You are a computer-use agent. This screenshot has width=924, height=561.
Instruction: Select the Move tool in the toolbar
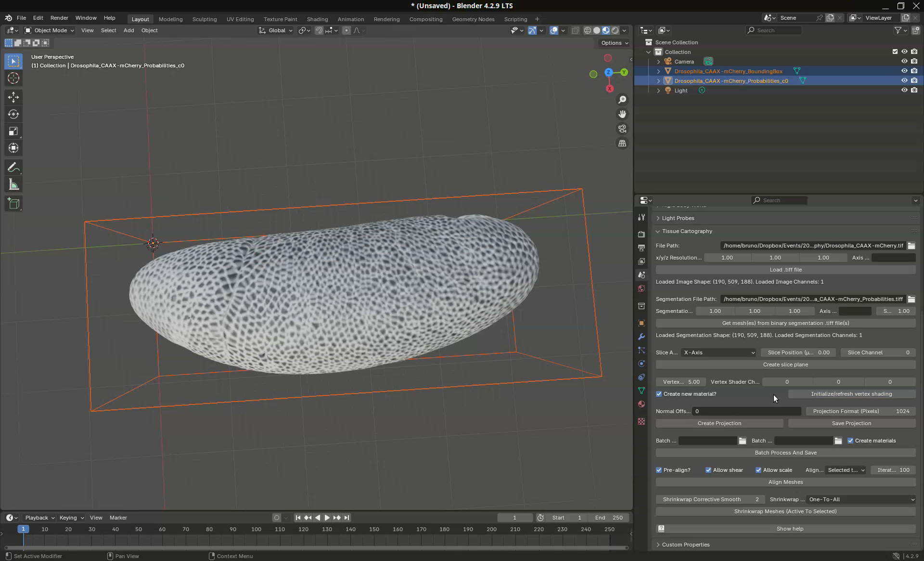point(13,97)
